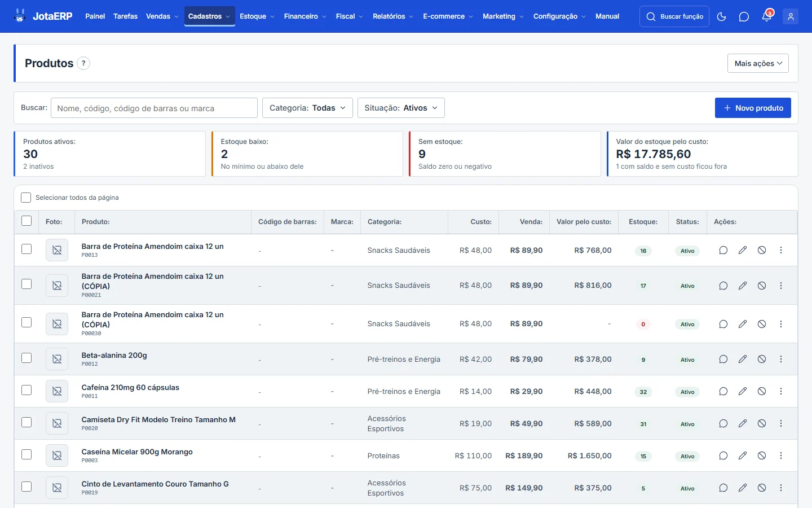Open help question mark beside Produtos
This screenshot has height=508, width=812.
point(83,63)
